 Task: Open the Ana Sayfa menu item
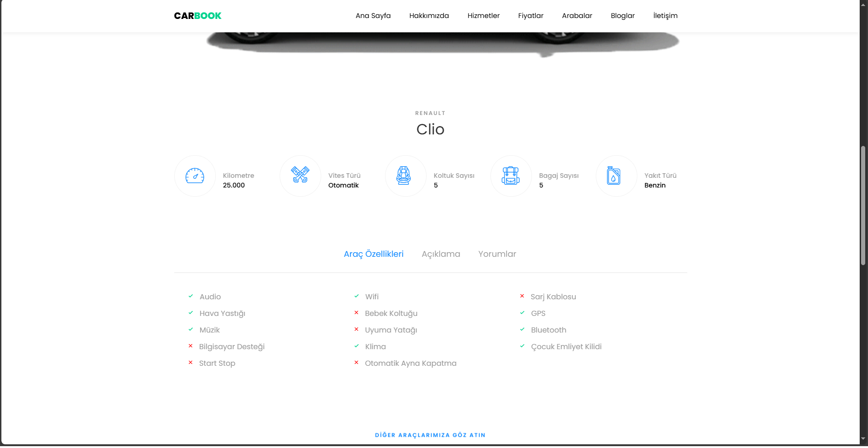tap(373, 16)
